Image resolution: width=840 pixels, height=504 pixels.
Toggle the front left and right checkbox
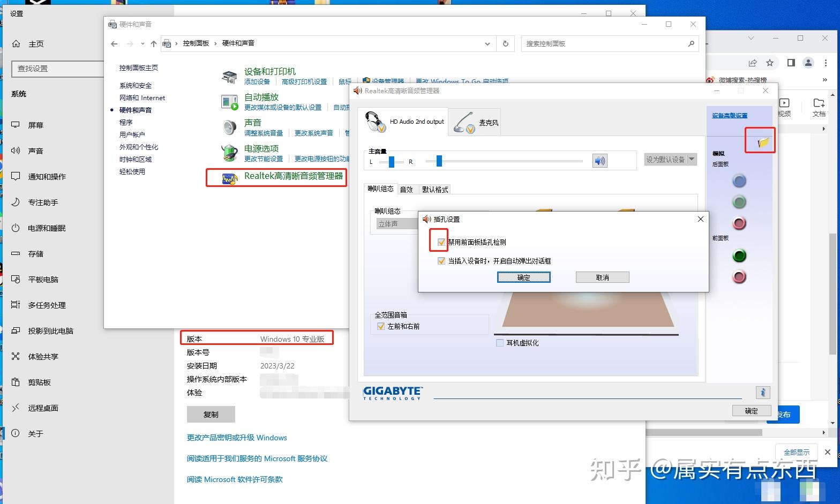tap(381, 326)
